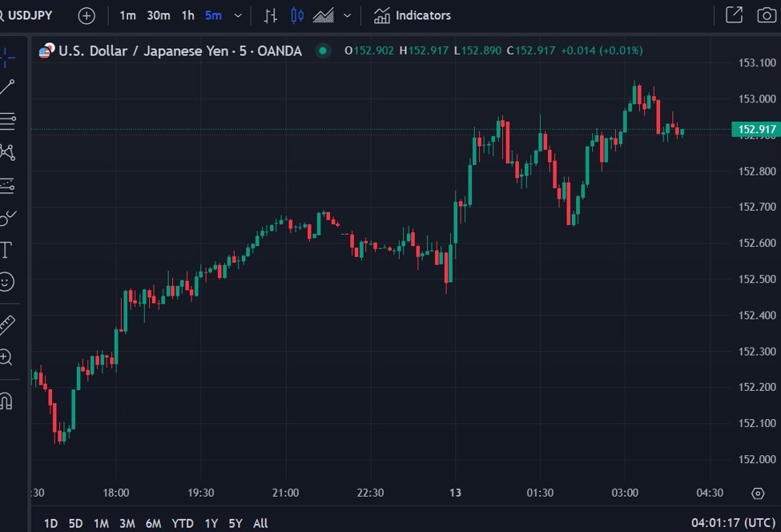Expand the chart type dropdown arrow
781x532 pixels.
(347, 15)
